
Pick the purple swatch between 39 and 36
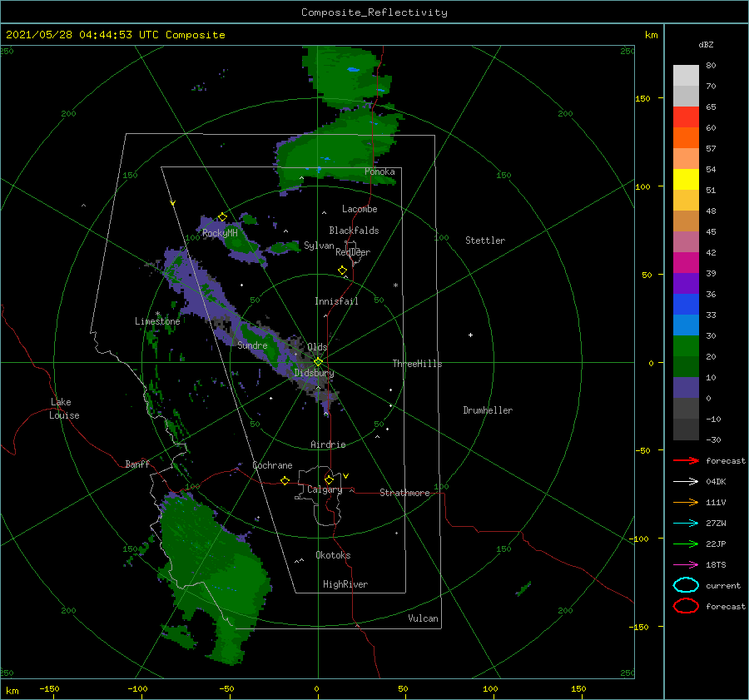pyautogui.click(x=686, y=283)
